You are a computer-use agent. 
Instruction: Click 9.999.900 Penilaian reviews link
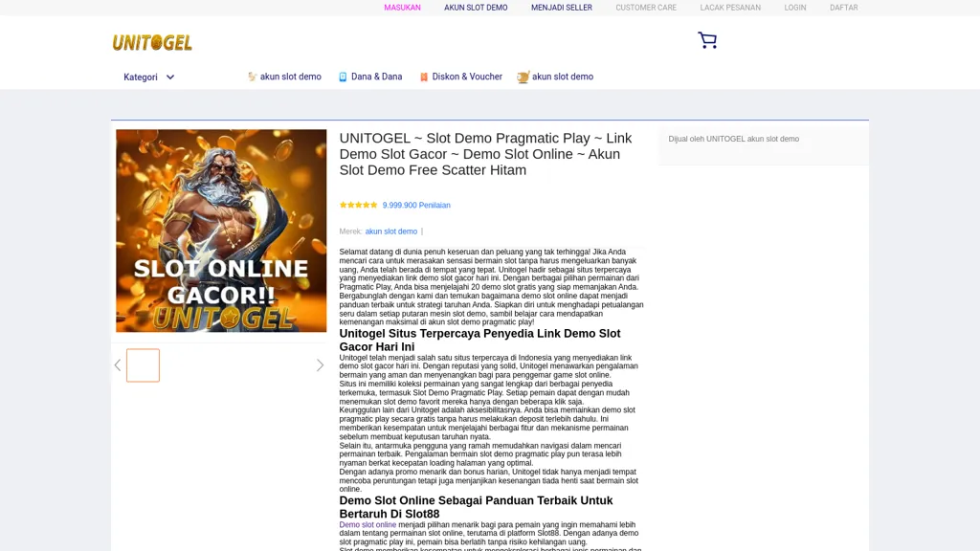tap(416, 205)
